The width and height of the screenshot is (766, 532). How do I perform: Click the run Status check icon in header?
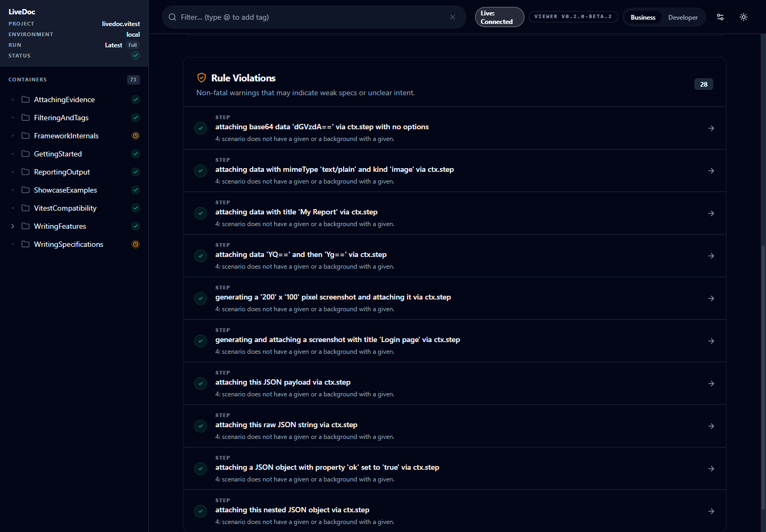136,55
